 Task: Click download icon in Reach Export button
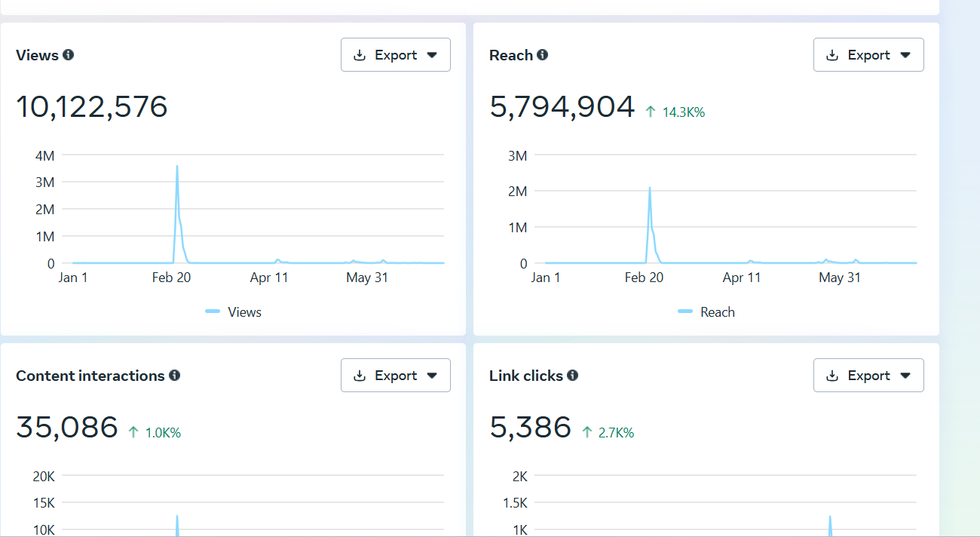pos(833,55)
